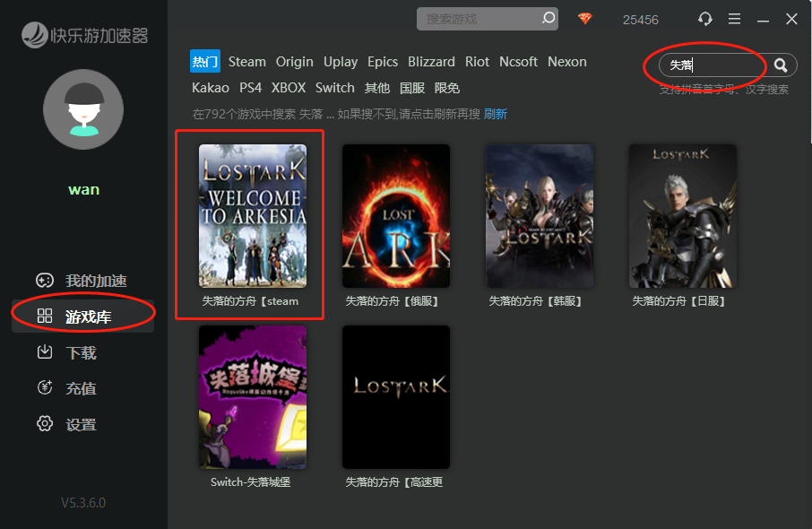Viewport: 812px width, 529px height.
Task: Select the Switch-失落城堡 cover image
Action: 253,397
